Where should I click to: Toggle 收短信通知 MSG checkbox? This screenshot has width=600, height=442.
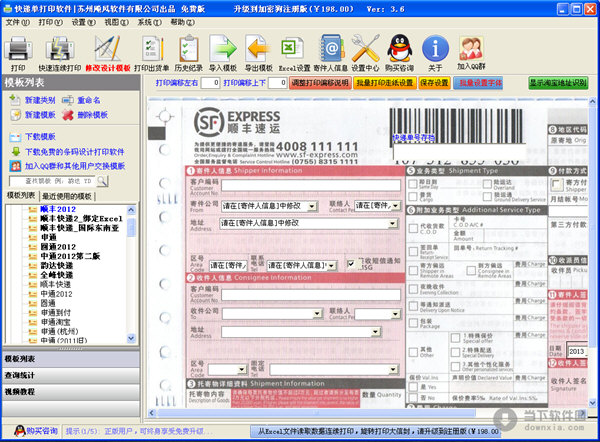click(x=351, y=264)
